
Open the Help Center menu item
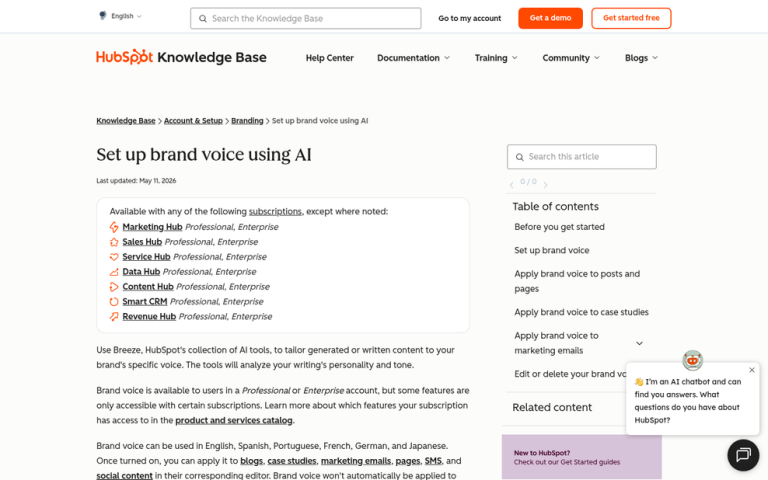tap(330, 58)
